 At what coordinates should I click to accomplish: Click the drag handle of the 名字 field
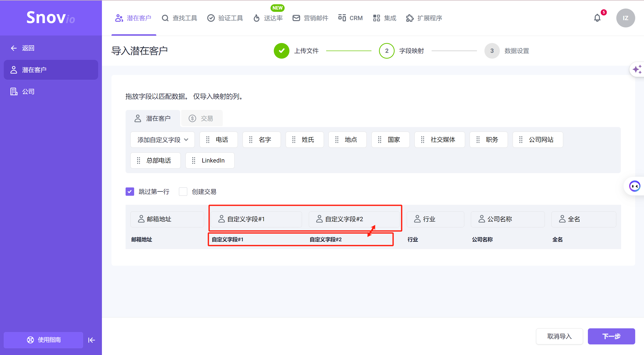click(x=251, y=140)
